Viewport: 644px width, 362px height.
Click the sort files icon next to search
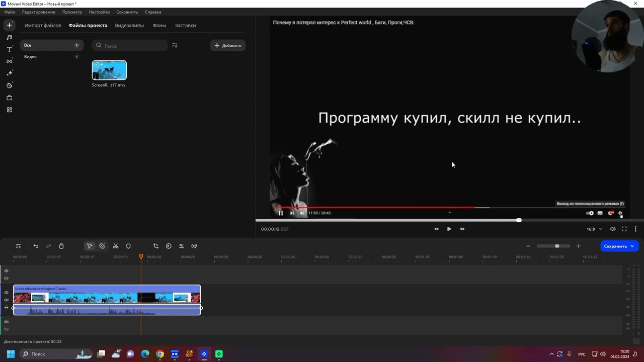(175, 45)
